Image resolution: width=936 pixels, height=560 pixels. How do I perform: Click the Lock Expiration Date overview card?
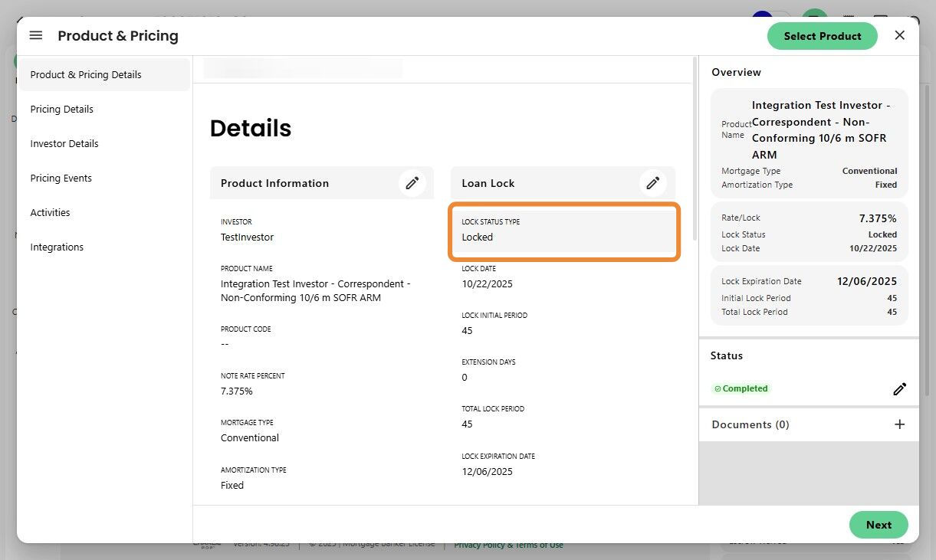[x=810, y=296]
